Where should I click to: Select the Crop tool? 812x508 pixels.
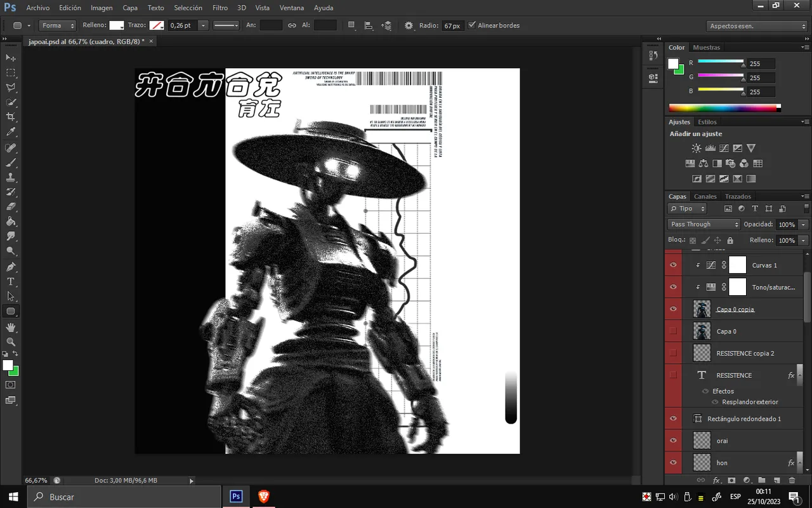pyautogui.click(x=11, y=117)
